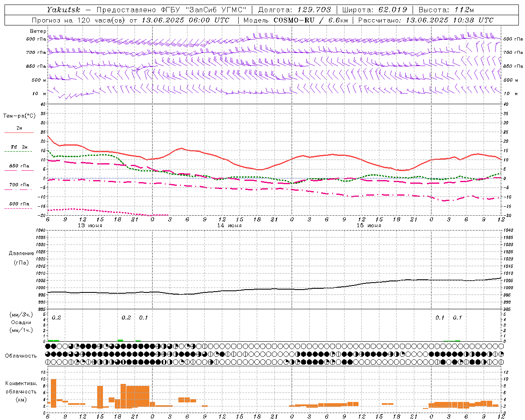Click the Облачность cloud cover label
Screen dimensions: 525x420
coord(21,356)
